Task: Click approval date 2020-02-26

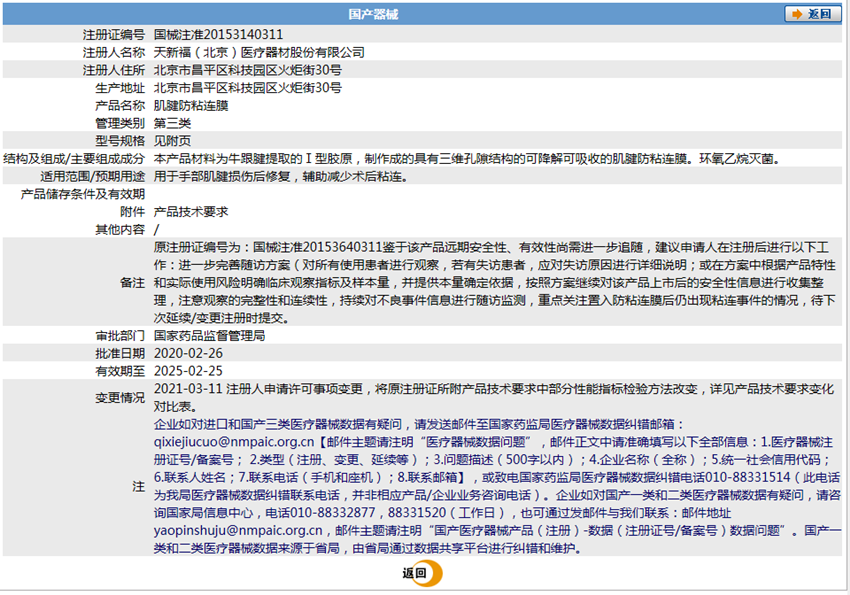Action: tap(188, 353)
